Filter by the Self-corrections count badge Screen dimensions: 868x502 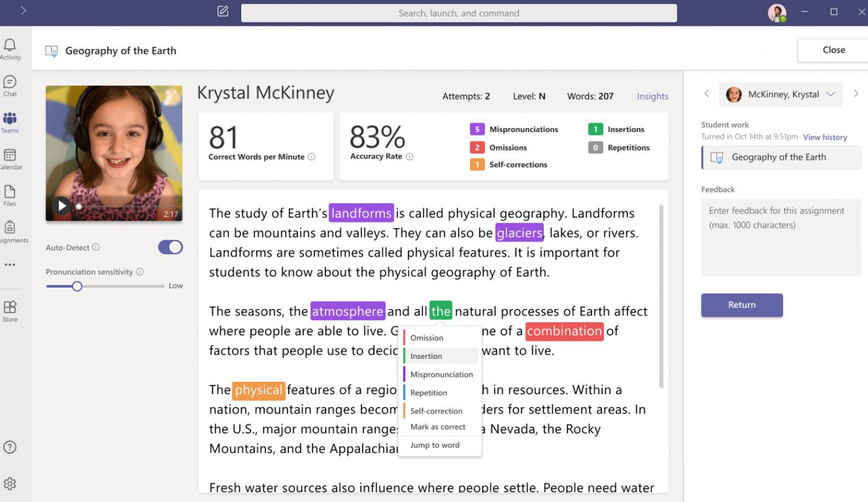pyautogui.click(x=477, y=165)
